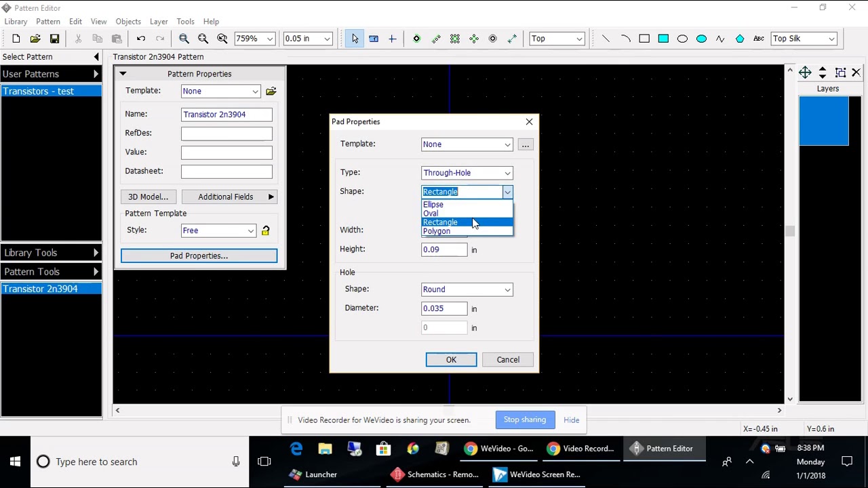Save with the floppy disk icon
Image resolution: width=868 pixels, height=488 pixels.
click(54, 39)
